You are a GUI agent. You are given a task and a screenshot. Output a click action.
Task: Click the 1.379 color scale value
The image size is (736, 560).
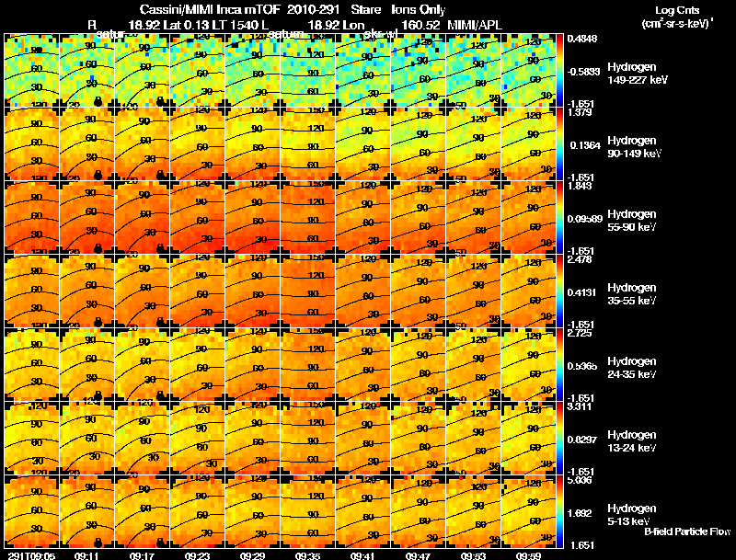[x=580, y=112]
